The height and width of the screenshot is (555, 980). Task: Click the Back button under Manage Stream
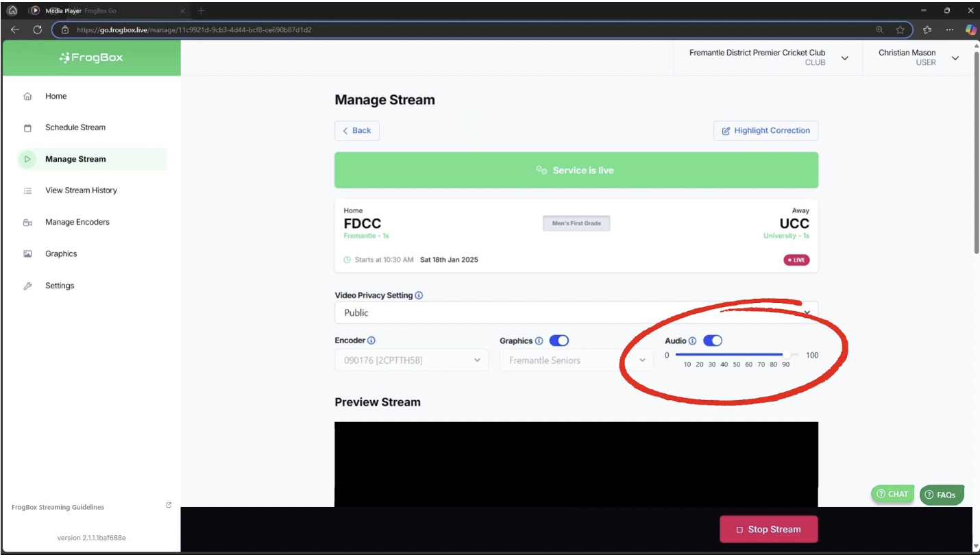[x=357, y=131]
